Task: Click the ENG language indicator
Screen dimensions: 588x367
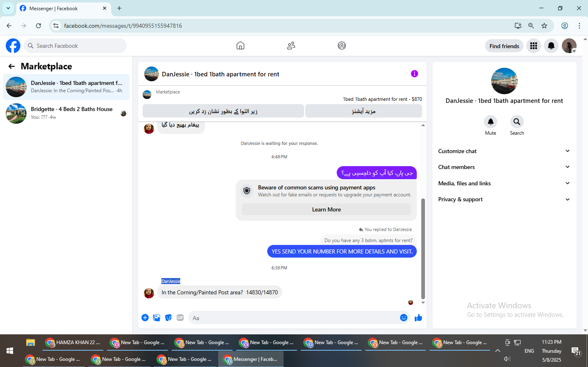Action: 529,351
